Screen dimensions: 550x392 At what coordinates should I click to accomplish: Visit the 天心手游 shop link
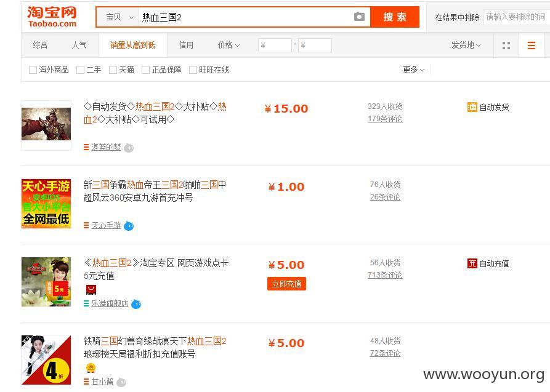tap(106, 225)
